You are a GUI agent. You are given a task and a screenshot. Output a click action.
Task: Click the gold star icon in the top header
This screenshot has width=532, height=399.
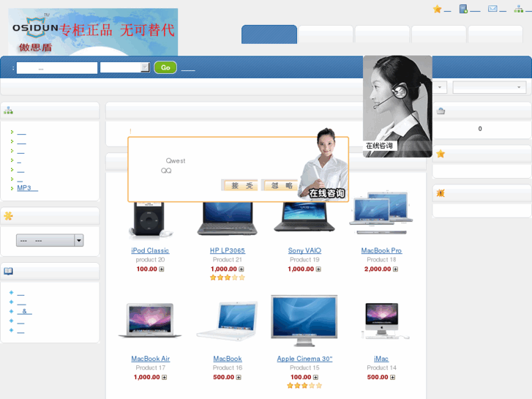click(x=437, y=10)
